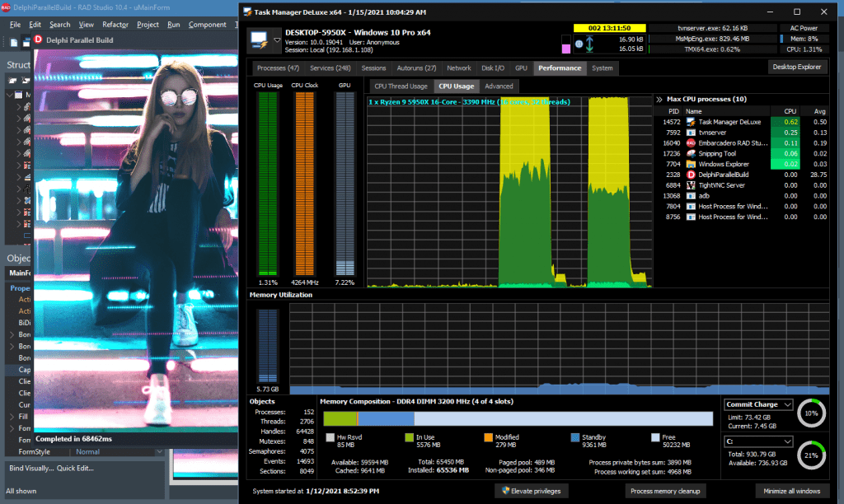Click the Bind Visually... link
This screenshot has width=844, height=504.
tap(31, 469)
